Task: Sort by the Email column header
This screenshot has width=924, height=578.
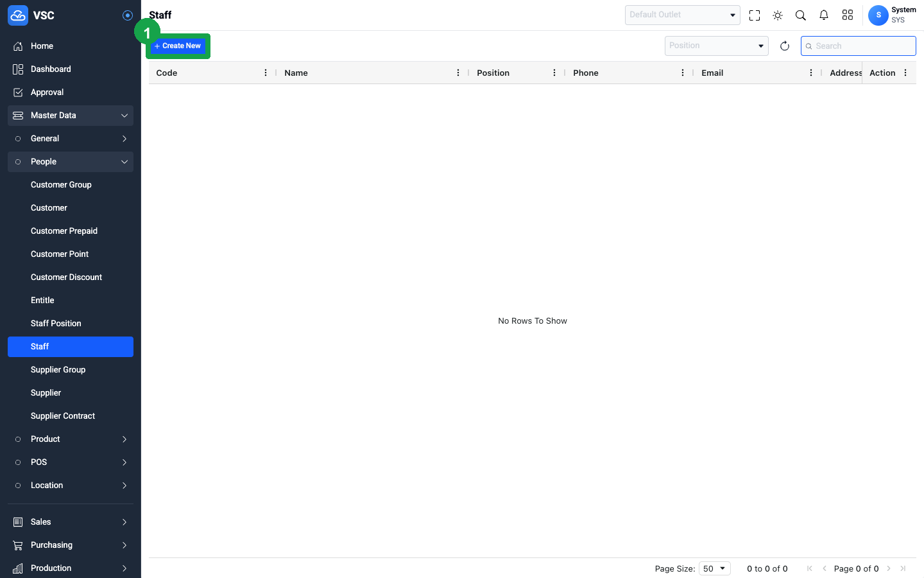Action: (712, 73)
